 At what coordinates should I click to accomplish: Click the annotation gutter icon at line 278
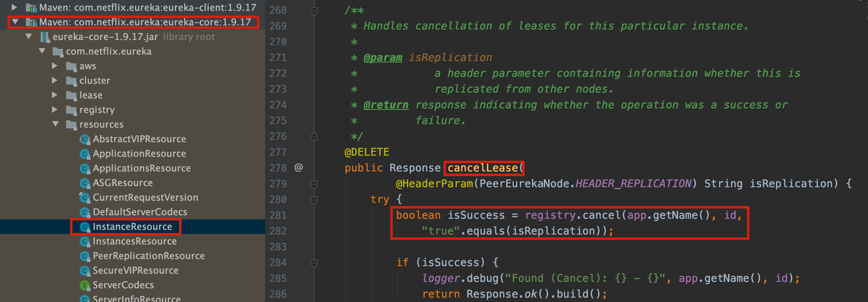click(x=298, y=168)
